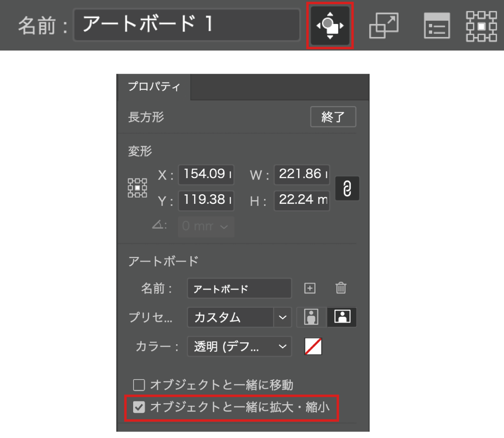Image resolution: width=504 pixels, height=438 pixels.
Task: Enable オブジェクトと一緒に移動 checkbox
Action: click(139, 385)
